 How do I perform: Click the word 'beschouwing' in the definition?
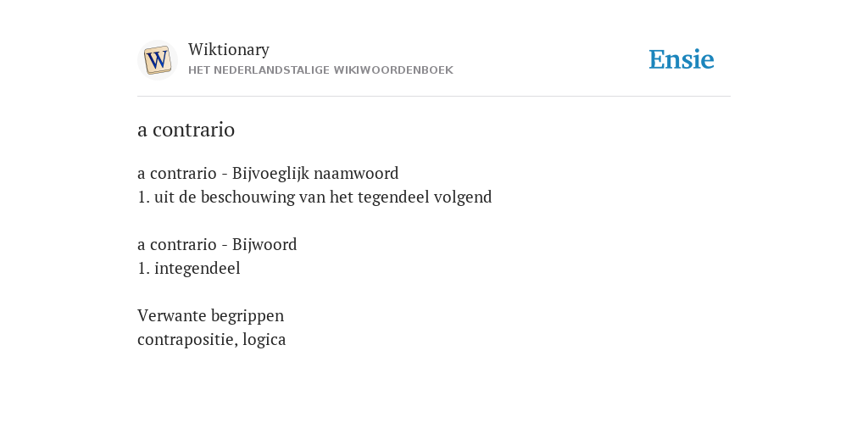pos(248,197)
